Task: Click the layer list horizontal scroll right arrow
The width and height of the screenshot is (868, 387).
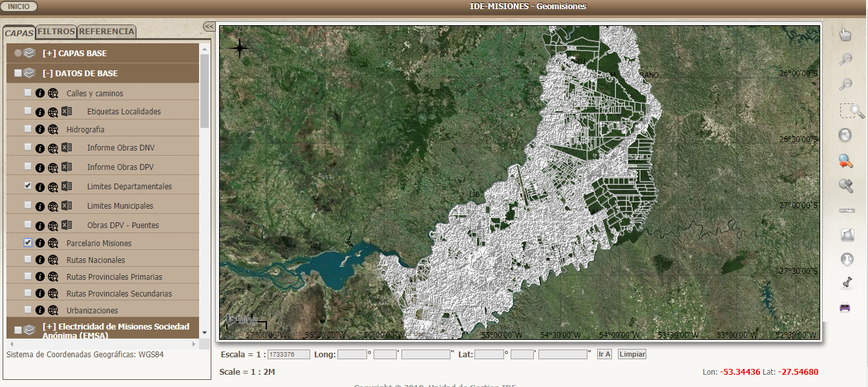Action: pyautogui.click(x=195, y=344)
